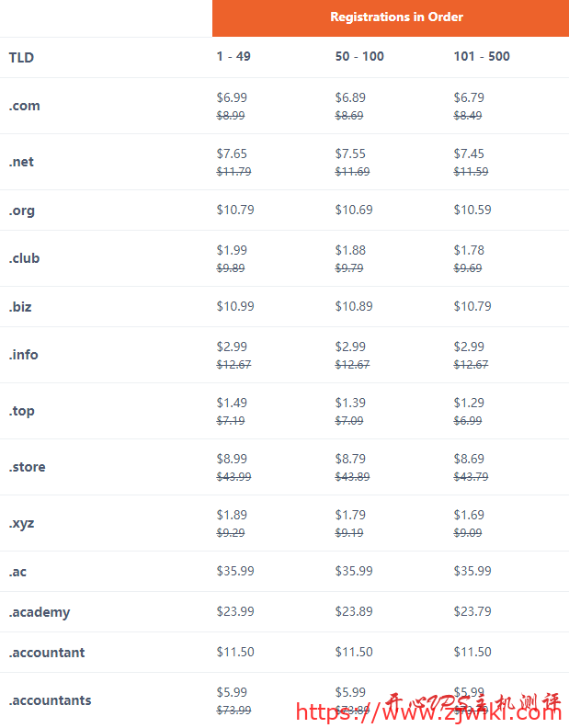Select the TLD column header

coord(21,57)
